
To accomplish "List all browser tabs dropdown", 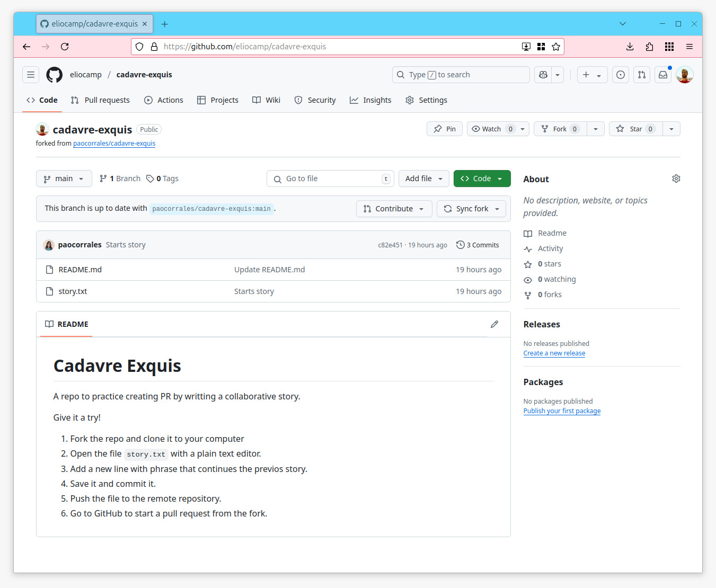I will (x=623, y=24).
